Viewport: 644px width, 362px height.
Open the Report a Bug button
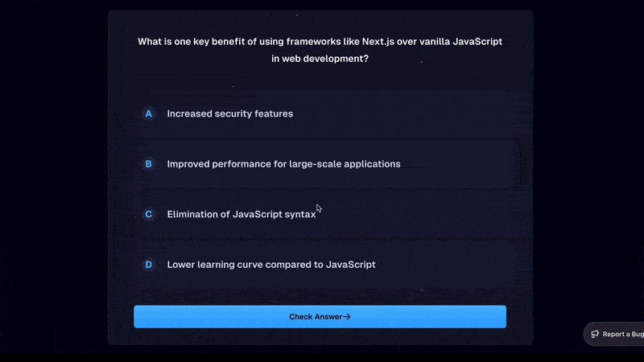point(616,334)
